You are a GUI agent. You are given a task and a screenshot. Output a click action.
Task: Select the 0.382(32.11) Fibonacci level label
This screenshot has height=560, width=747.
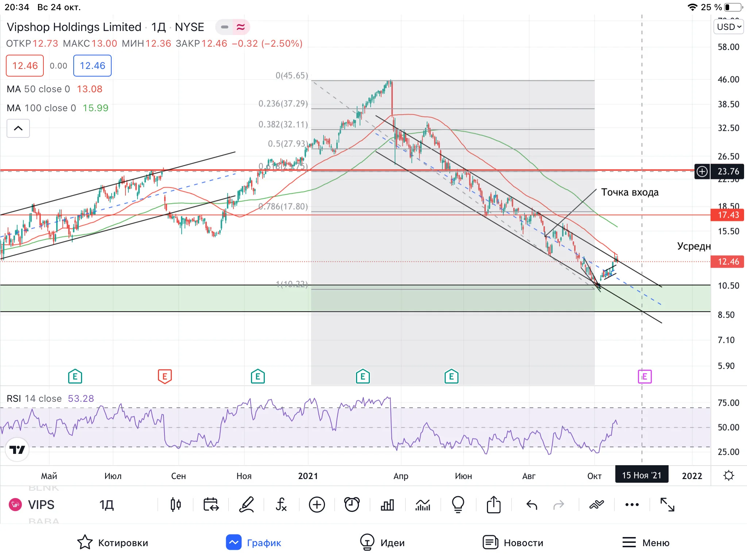[283, 124]
